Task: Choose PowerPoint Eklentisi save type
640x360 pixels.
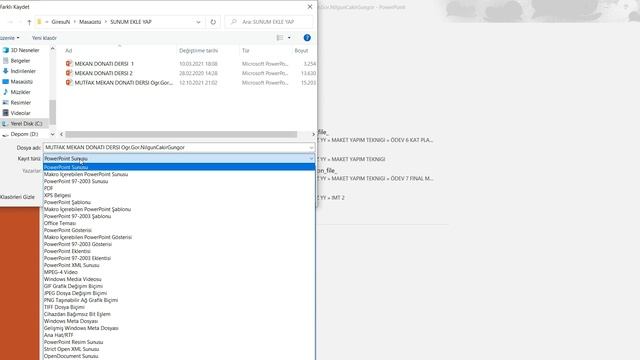Action: 179,251
